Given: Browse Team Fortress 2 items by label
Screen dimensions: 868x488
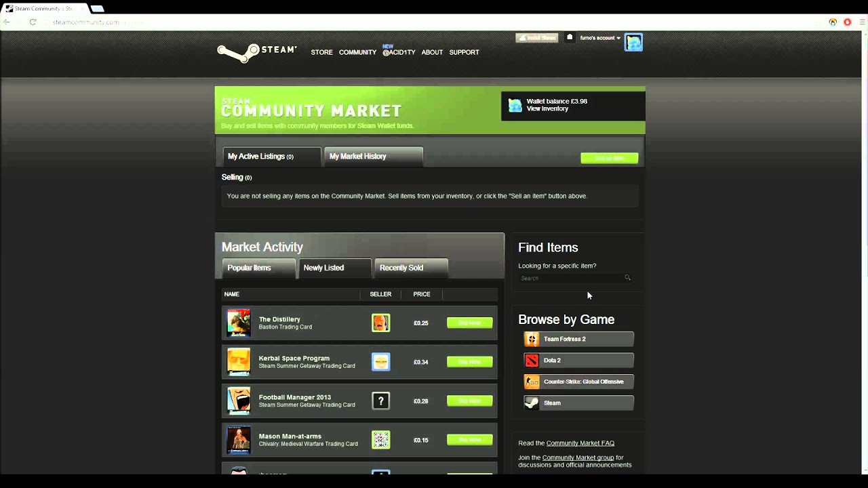Looking at the screenshot, I should coord(565,339).
